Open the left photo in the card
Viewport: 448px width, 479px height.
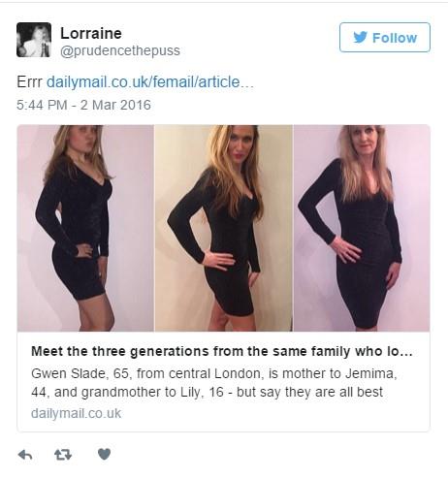85,228
